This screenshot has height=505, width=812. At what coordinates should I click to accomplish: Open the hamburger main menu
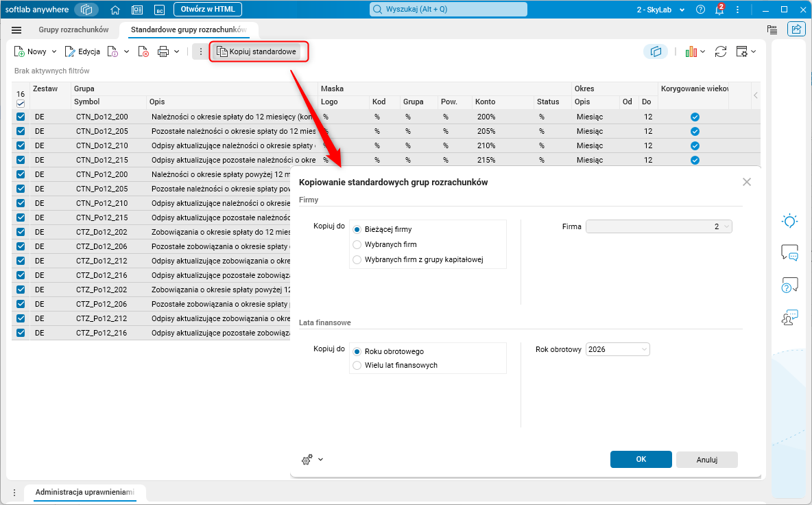pos(16,30)
